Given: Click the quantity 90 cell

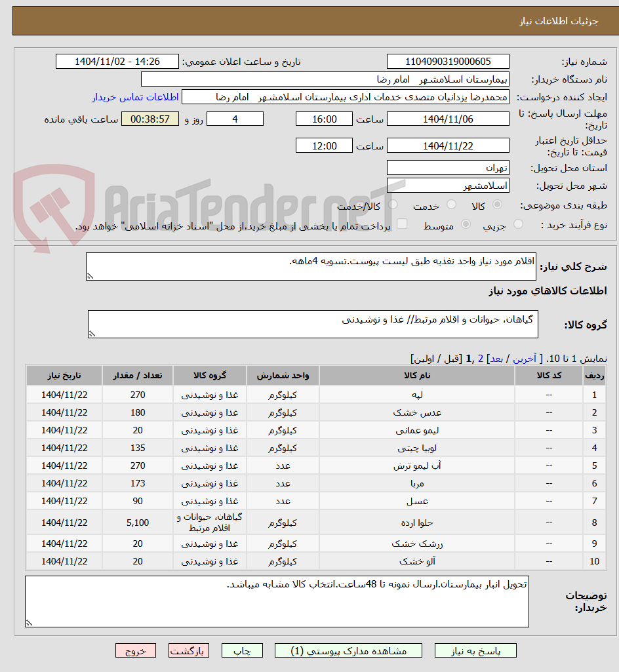Looking at the screenshot, I should [x=138, y=501].
